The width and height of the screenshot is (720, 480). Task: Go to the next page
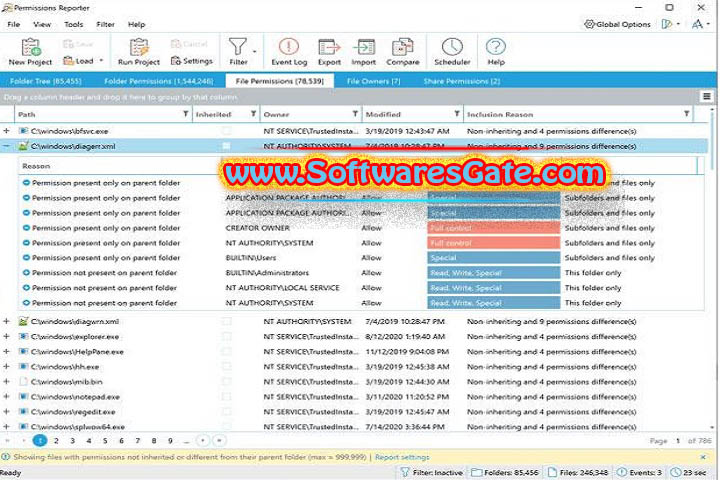[202, 441]
